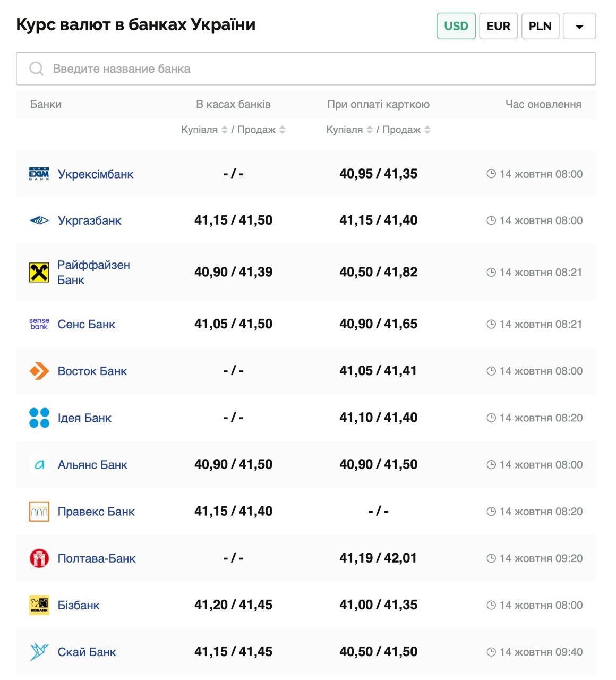Image resolution: width=616 pixels, height=680 pixels.
Task: Click the Укрексімбанк logo icon
Action: (39, 174)
